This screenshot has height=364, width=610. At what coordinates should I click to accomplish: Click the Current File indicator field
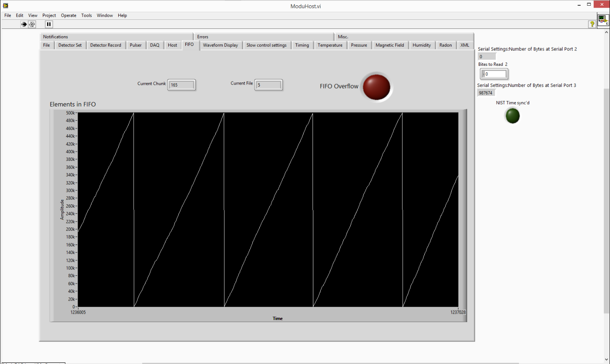pyautogui.click(x=269, y=85)
